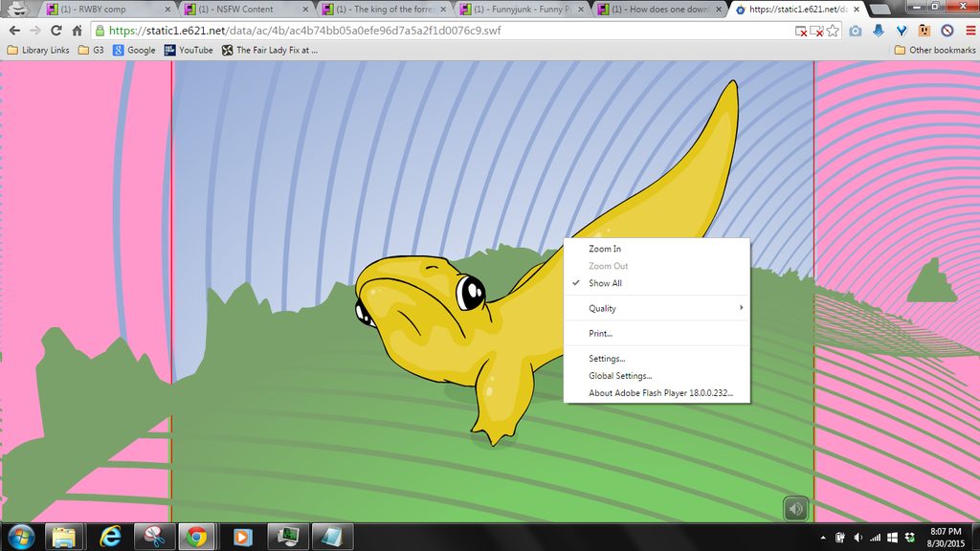Toggle the Show All menu option

[x=605, y=283]
